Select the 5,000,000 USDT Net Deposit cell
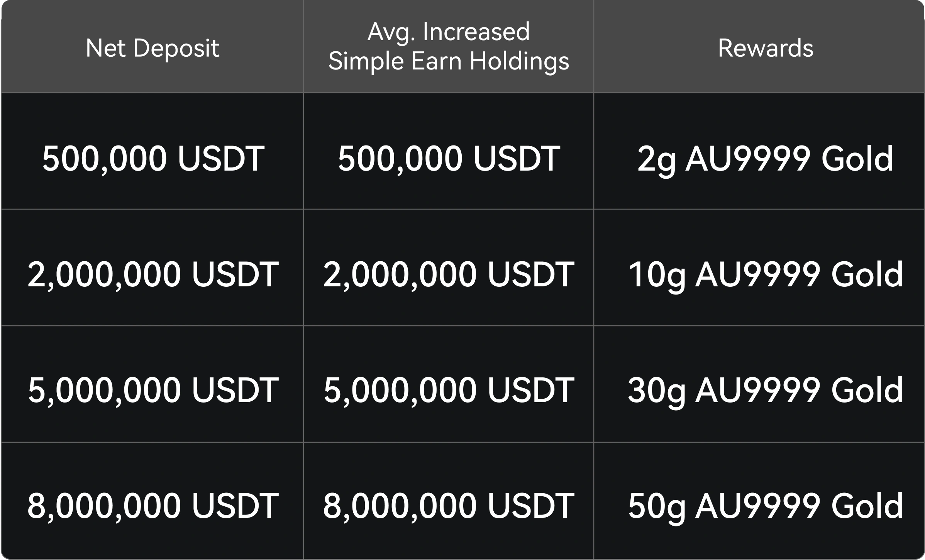This screenshot has height=560, width=925. point(153,390)
